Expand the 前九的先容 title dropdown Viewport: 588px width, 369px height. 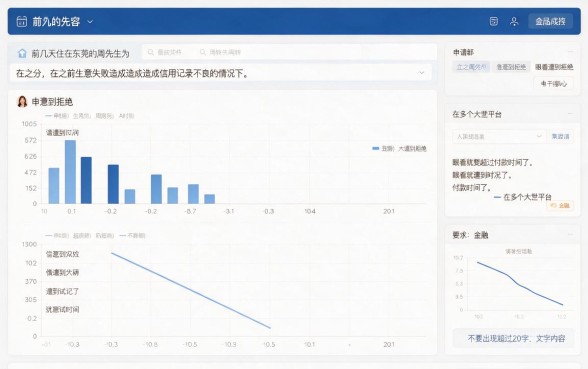[90, 22]
